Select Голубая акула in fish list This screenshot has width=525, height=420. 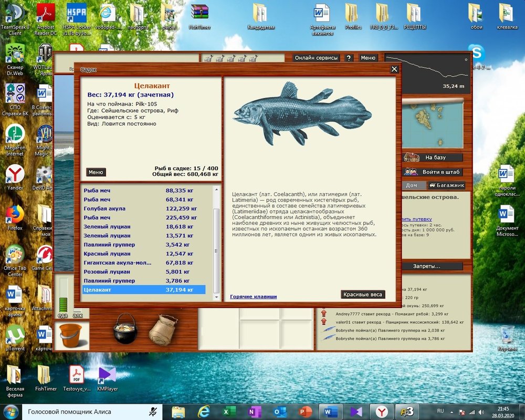tap(104, 208)
